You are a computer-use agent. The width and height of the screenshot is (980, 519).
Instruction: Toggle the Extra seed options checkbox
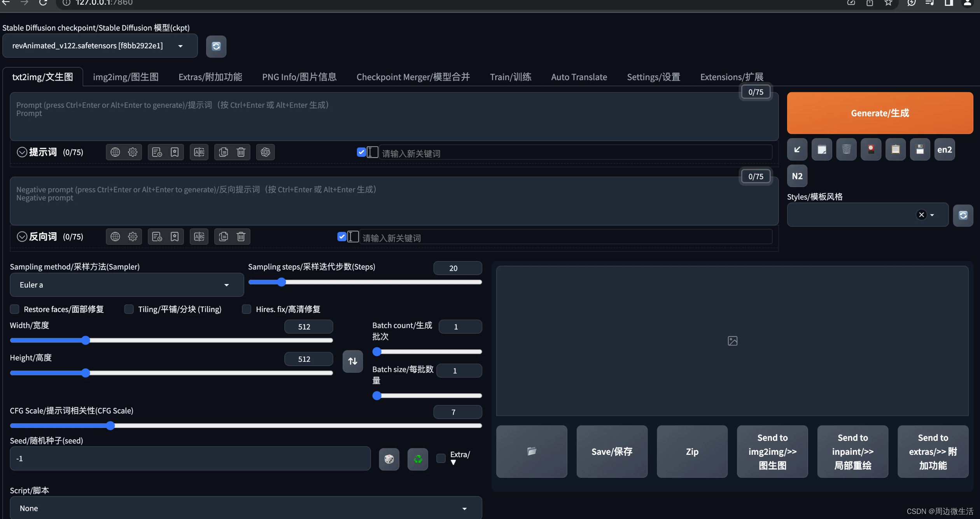[x=441, y=458]
